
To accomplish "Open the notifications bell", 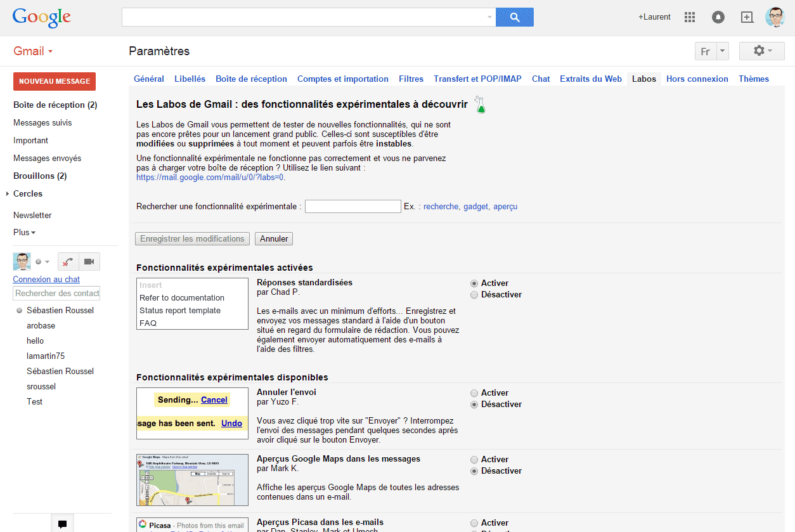I will pos(718,17).
